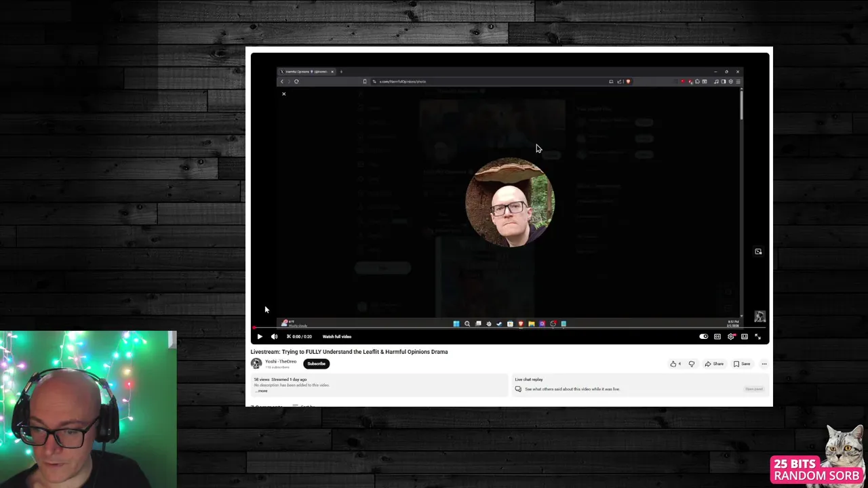The height and width of the screenshot is (488, 868).
Task: Click the share icon in the recorded address bar
Action: tap(619, 81)
